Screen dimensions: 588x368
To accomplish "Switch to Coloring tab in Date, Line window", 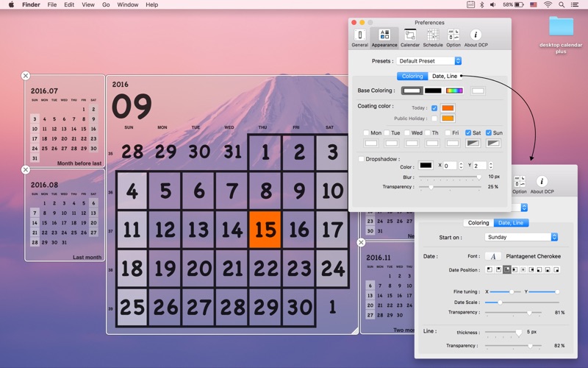I will pos(478,223).
